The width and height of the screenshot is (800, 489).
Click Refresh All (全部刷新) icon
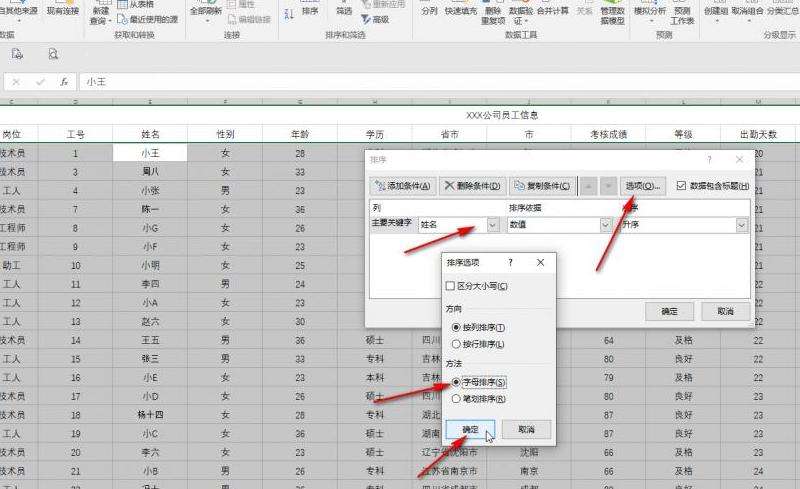click(x=205, y=14)
